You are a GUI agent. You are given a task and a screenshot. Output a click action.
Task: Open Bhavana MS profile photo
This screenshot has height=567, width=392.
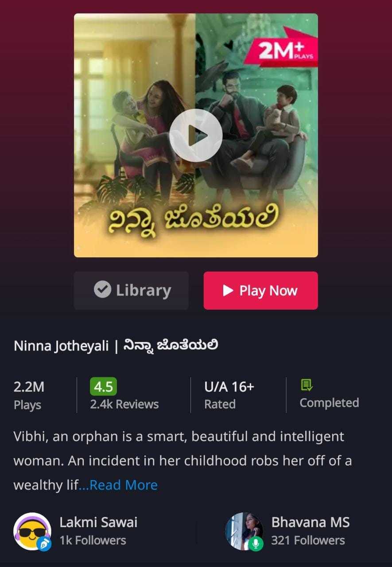(244, 531)
